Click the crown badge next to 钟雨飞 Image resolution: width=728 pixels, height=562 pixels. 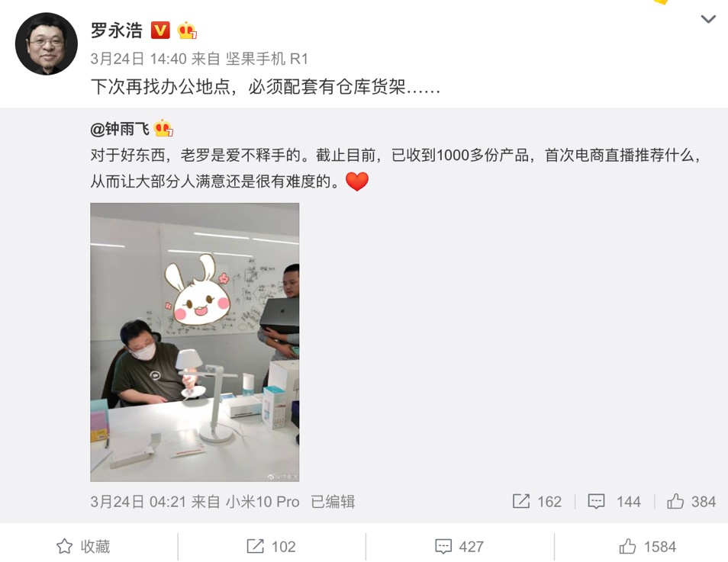point(163,128)
